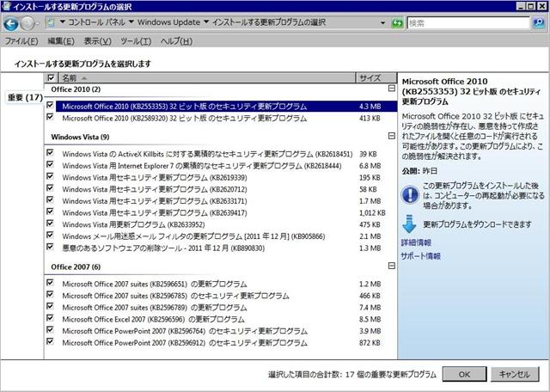The image size is (550, 392).
Task: Uncheck the KB2589320 Office 2010 update
Action: 50,117
